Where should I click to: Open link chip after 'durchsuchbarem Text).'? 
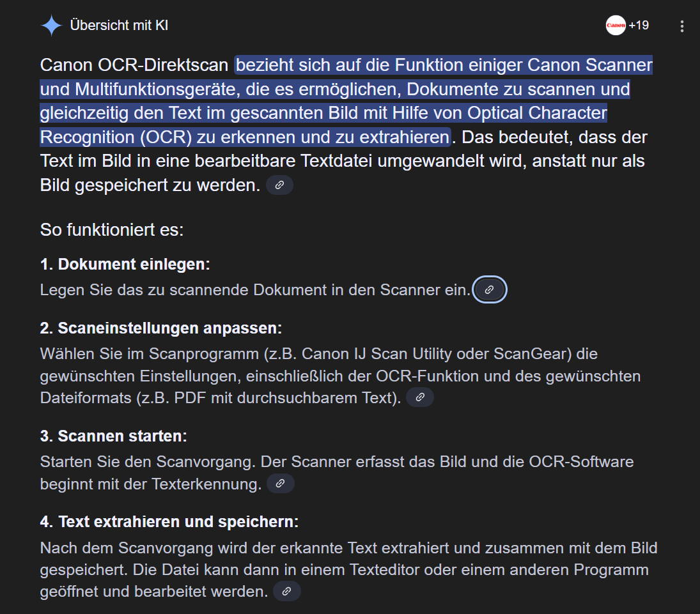click(420, 397)
